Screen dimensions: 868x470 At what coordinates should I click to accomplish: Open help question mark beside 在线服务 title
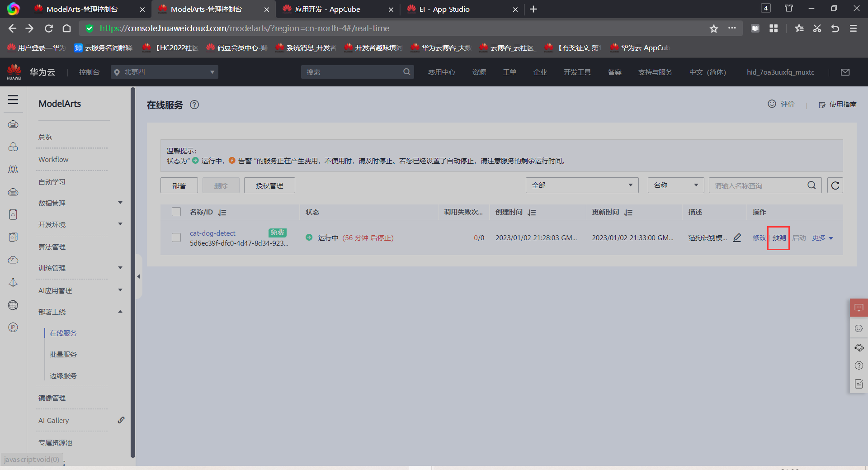coord(194,105)
